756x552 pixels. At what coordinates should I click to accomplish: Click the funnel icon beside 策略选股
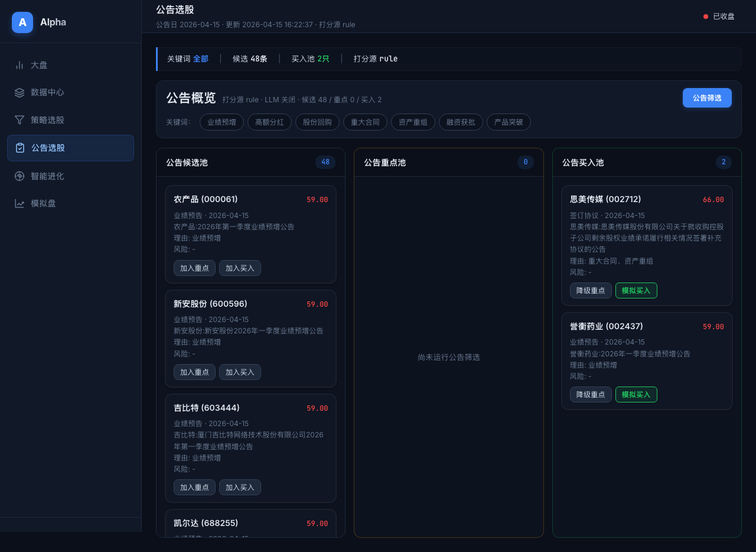[19, 120]
